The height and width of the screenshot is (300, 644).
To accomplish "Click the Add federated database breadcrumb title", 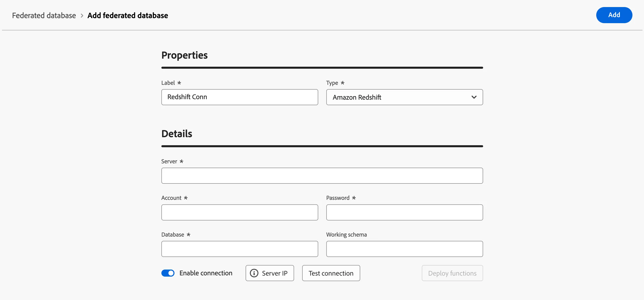I will click(128, 16).
